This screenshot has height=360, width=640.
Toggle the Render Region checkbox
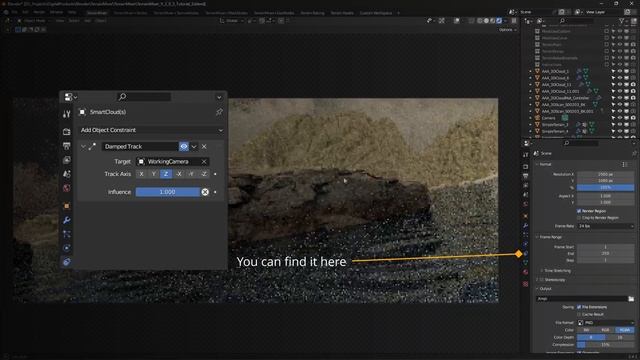(579, 211)
